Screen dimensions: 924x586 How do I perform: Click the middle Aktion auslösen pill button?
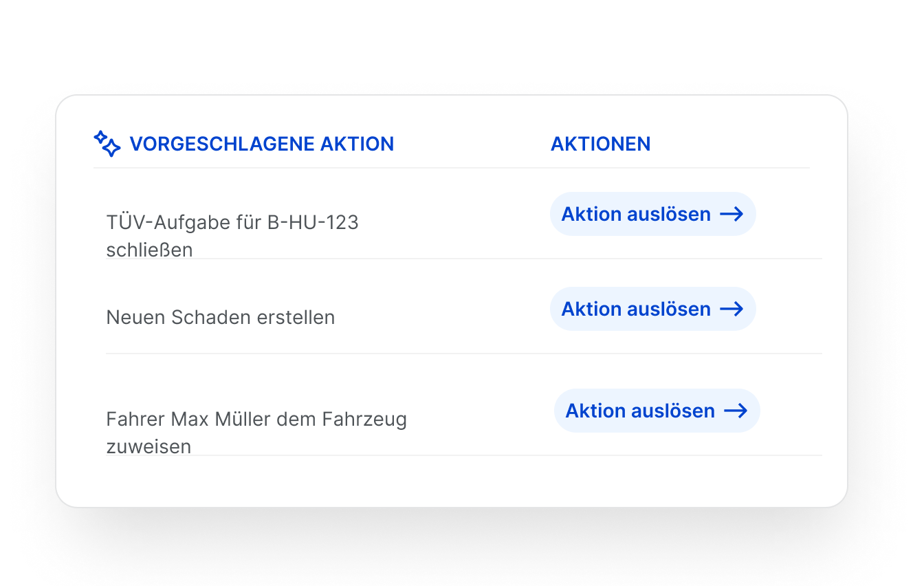tap(652, 309)
